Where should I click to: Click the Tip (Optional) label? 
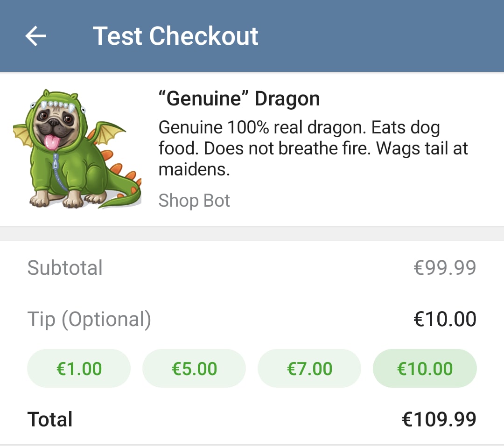tap(89, 320)
